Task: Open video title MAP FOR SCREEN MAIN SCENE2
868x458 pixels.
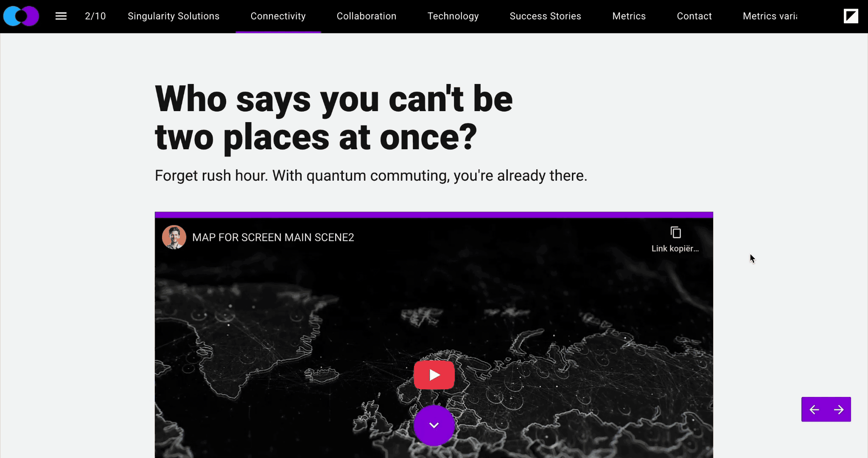Action: tap(273, 237)
